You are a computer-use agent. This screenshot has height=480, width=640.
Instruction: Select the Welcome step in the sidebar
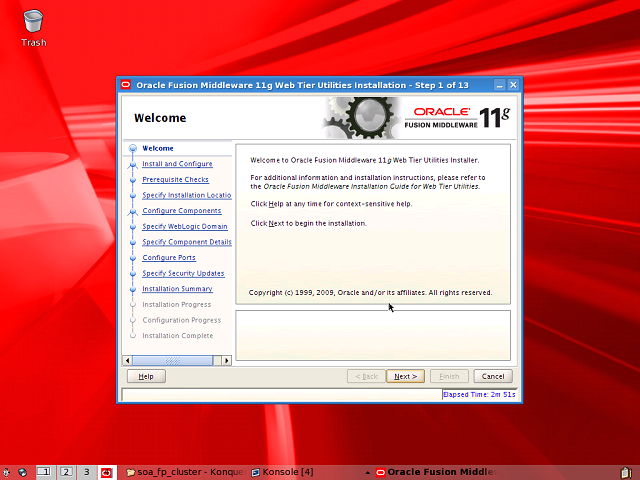pos(158,148)
